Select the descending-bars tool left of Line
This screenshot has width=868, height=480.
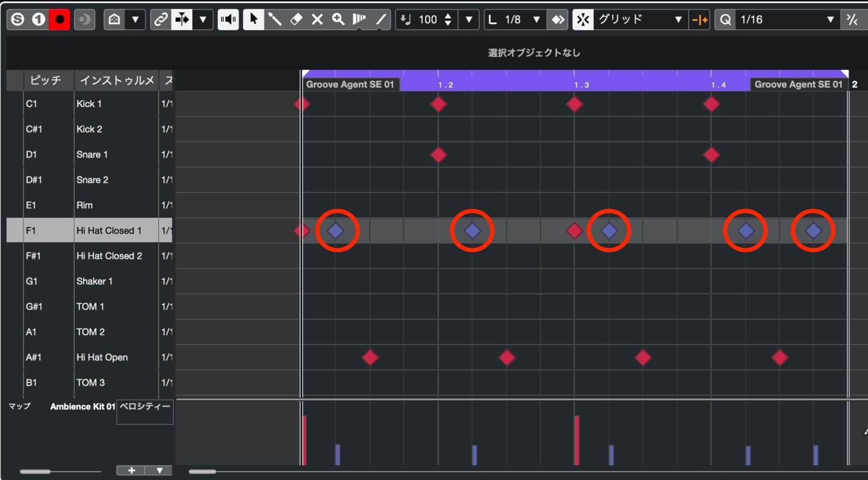pos(360,19)
